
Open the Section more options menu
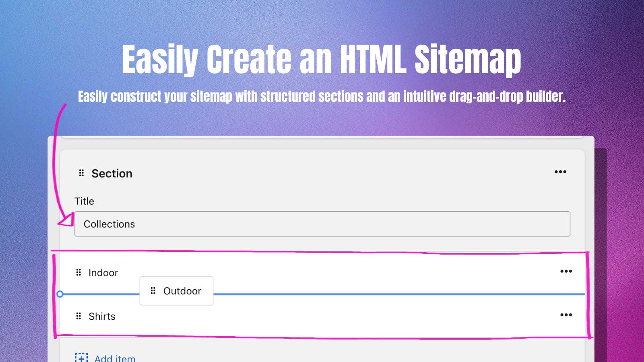[x=560, y=172]
